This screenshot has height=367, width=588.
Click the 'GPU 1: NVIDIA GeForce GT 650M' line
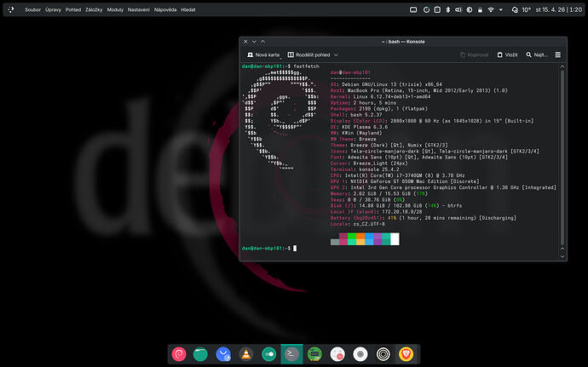405,181
